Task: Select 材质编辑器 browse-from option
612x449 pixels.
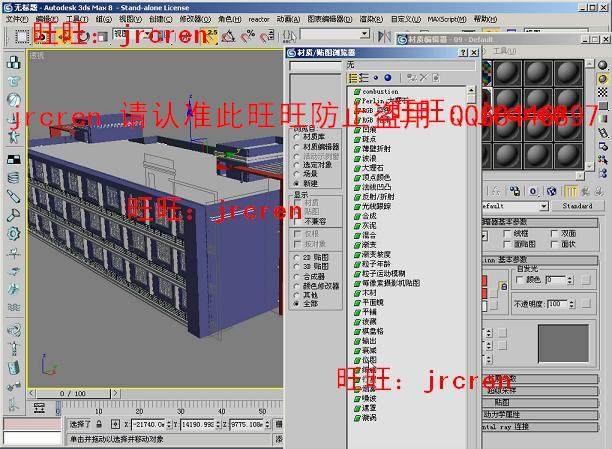Action: (x=297, y=147)
